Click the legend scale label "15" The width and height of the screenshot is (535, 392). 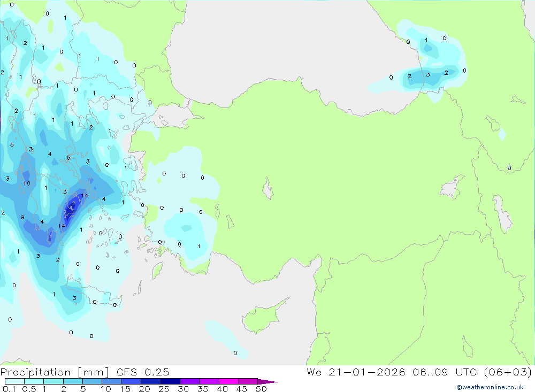126,389
